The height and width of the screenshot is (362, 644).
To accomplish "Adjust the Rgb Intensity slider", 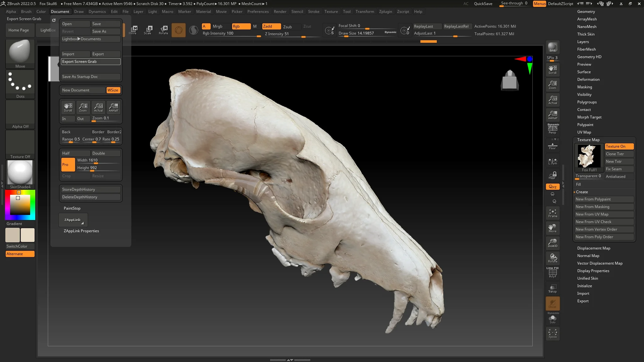I will [232, 34].
